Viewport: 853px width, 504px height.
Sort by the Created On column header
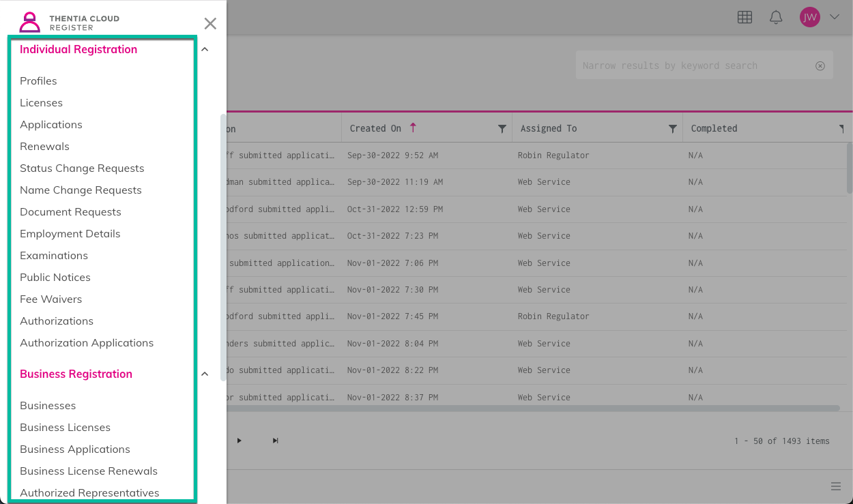[376, 129]
